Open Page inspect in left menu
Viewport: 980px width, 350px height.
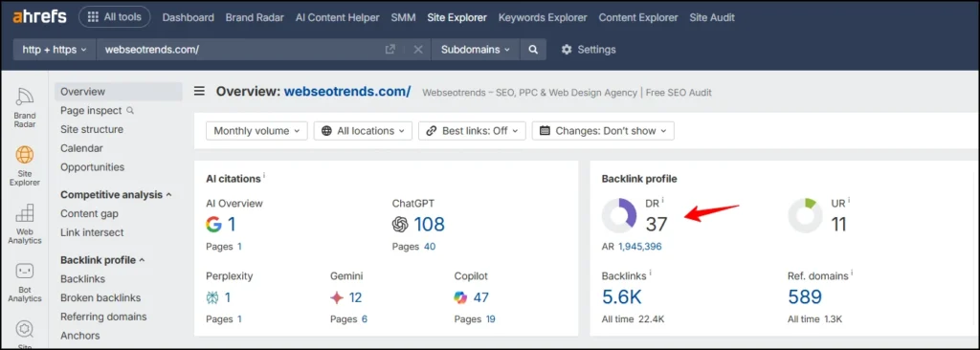coord(97,111)
